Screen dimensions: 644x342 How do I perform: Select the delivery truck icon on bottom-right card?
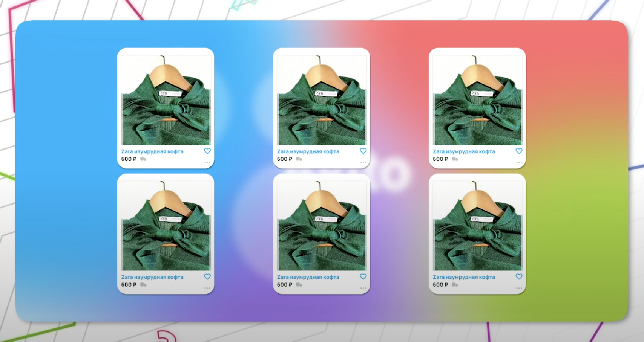coord(455,285)
